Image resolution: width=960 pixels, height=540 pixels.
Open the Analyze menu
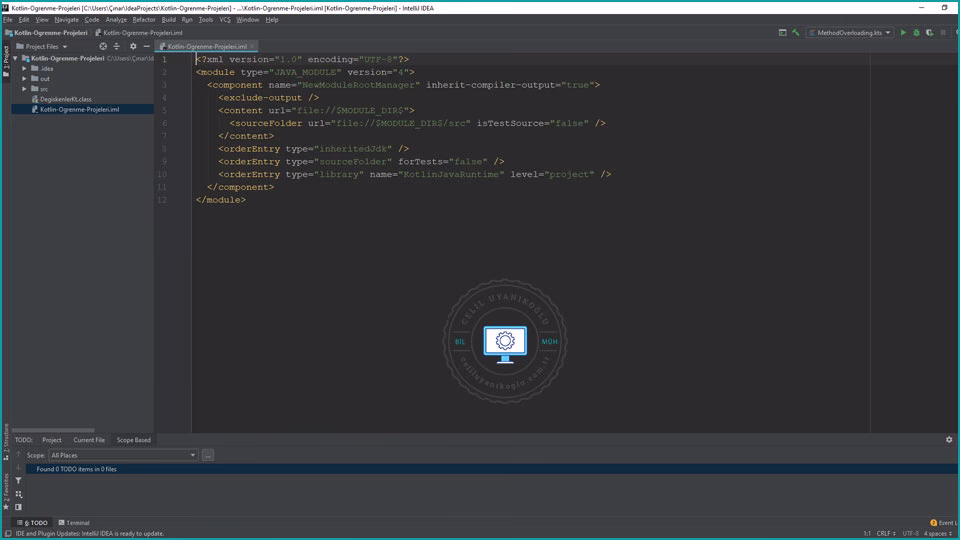tap(116, 20)
